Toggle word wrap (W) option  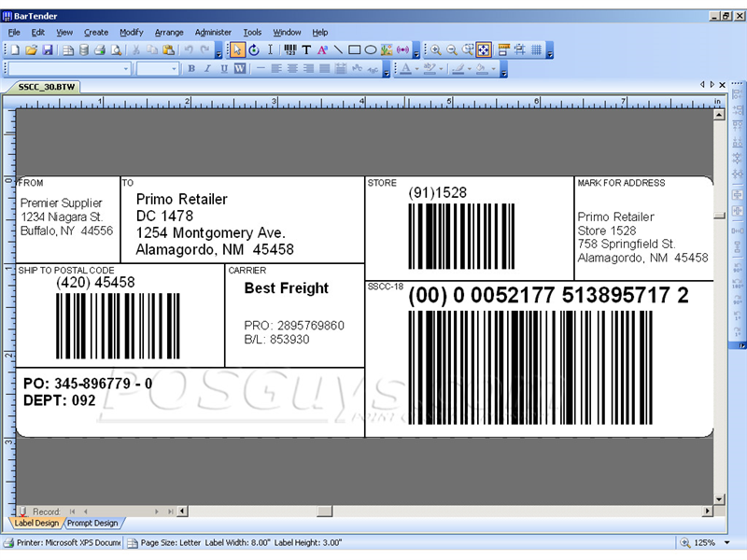point(240,68)
